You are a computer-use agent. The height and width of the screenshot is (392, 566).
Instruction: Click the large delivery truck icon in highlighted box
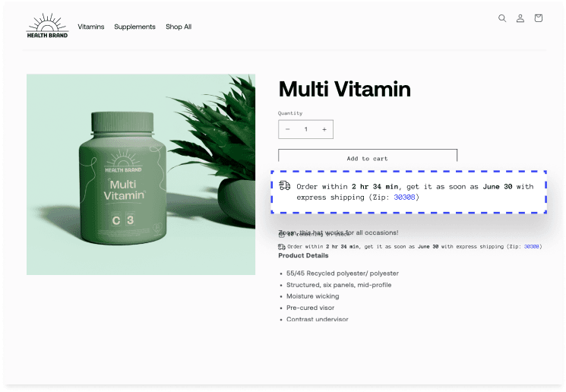[x=285, y=185]
